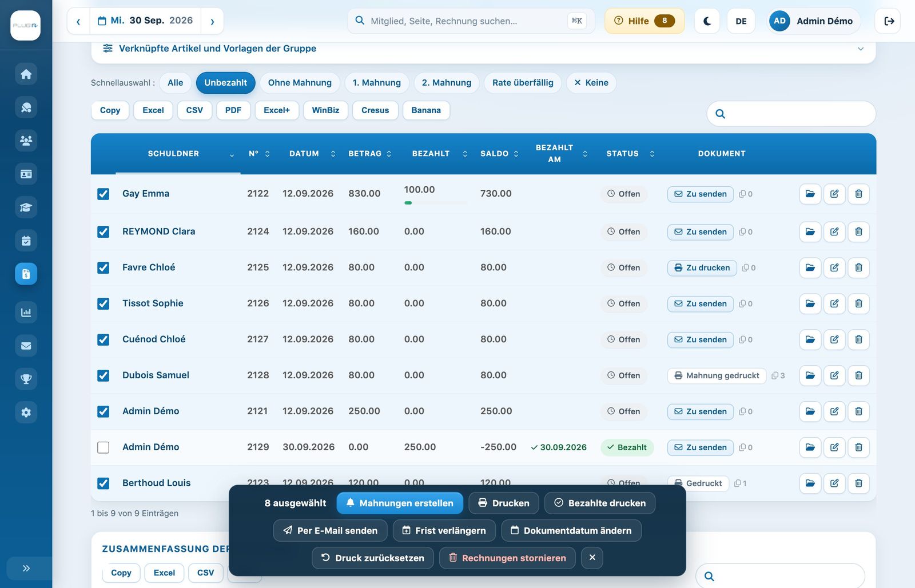This screenshot has width=915, height=588.
Task: Open the trophy icon in sidebar
Action: [x=26, y=379]
